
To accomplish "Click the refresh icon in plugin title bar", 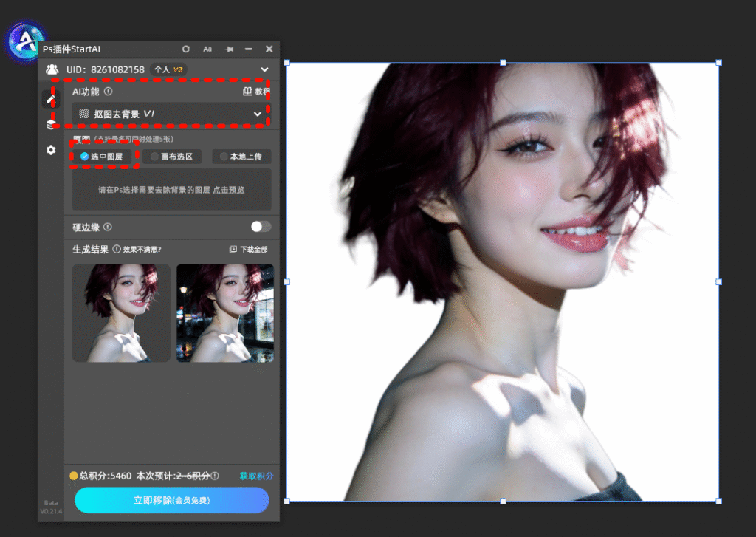I will point(186,49).
